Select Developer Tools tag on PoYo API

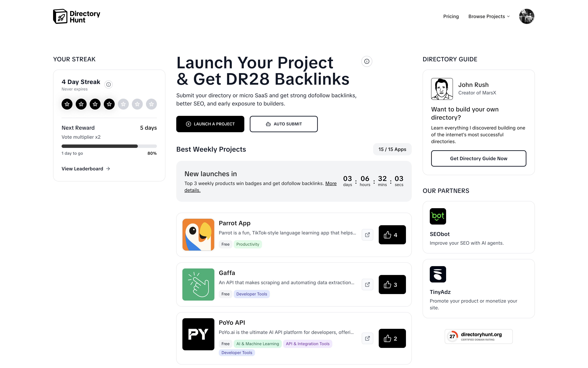[237, 352]
